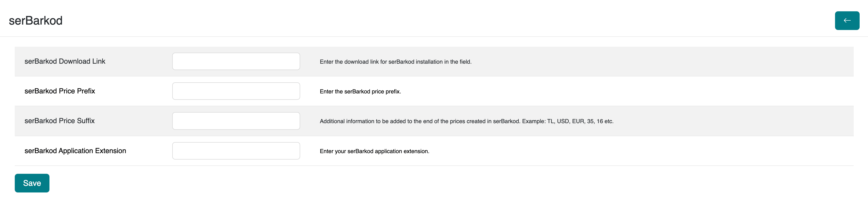Image resolution: width=868 pixels, height=205 pixels.
Task: Focus the serBarkod Download Link field
Action: [236, 61]
